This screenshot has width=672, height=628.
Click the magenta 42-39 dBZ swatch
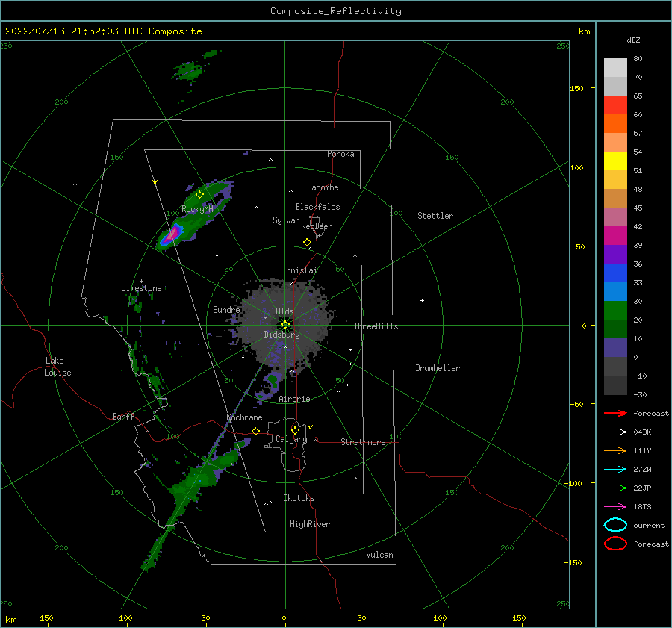click(x=615, y=236)
